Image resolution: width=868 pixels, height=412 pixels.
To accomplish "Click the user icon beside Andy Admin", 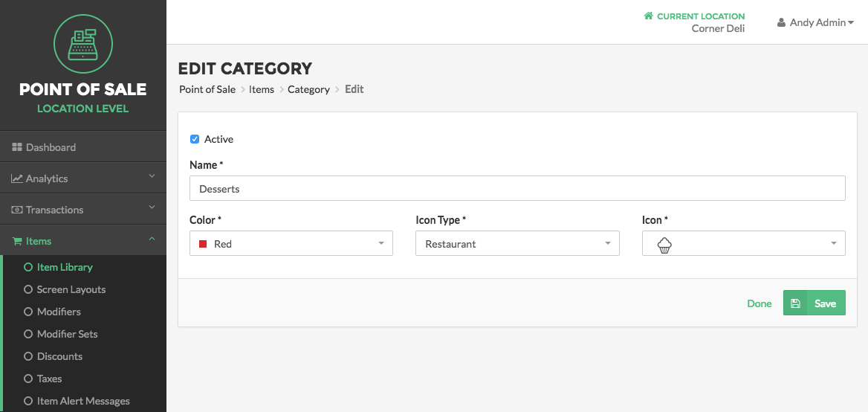I will tap(781, 23).
